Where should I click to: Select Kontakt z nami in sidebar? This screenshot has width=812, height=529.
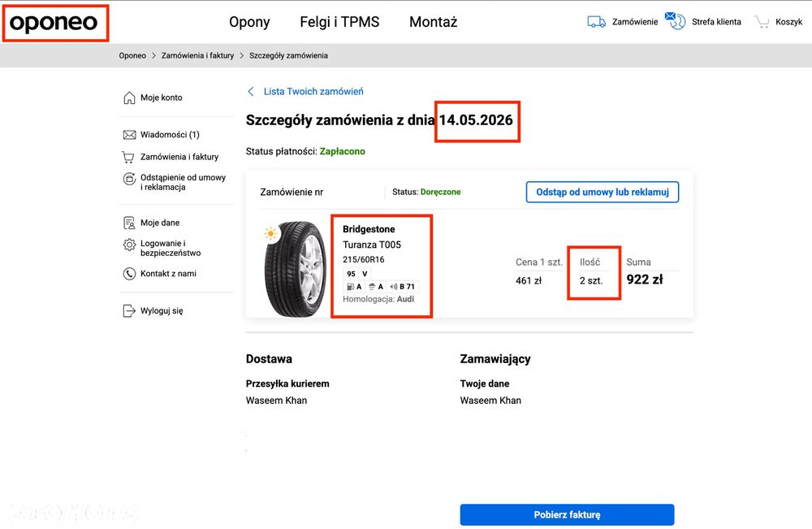pos(168,274)
